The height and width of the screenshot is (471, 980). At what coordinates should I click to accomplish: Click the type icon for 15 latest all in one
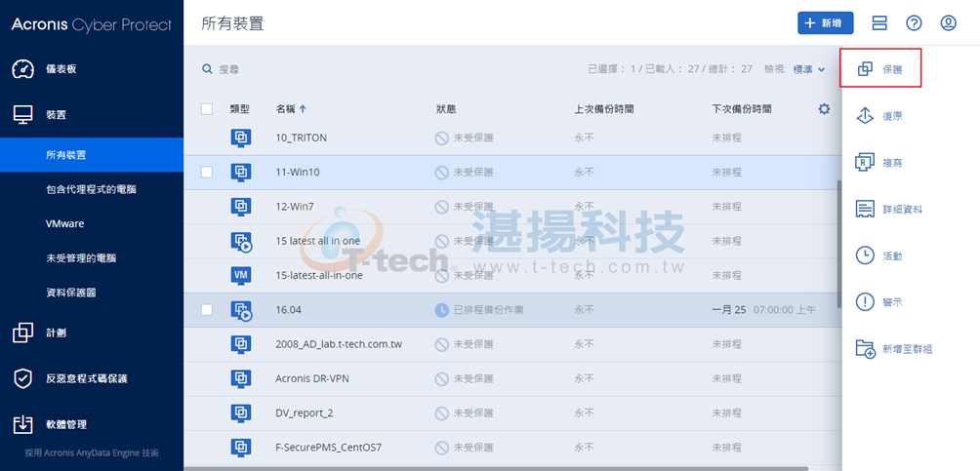point(241,242)
